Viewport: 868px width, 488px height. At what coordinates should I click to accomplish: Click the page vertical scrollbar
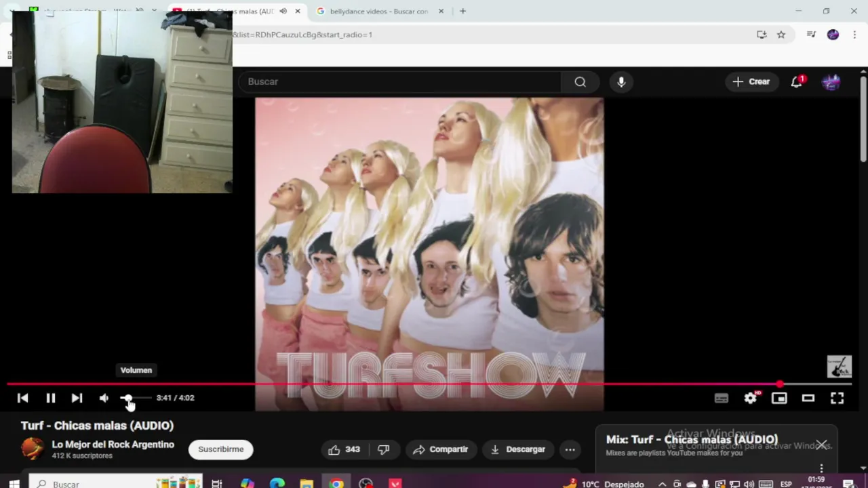[863, 121]
